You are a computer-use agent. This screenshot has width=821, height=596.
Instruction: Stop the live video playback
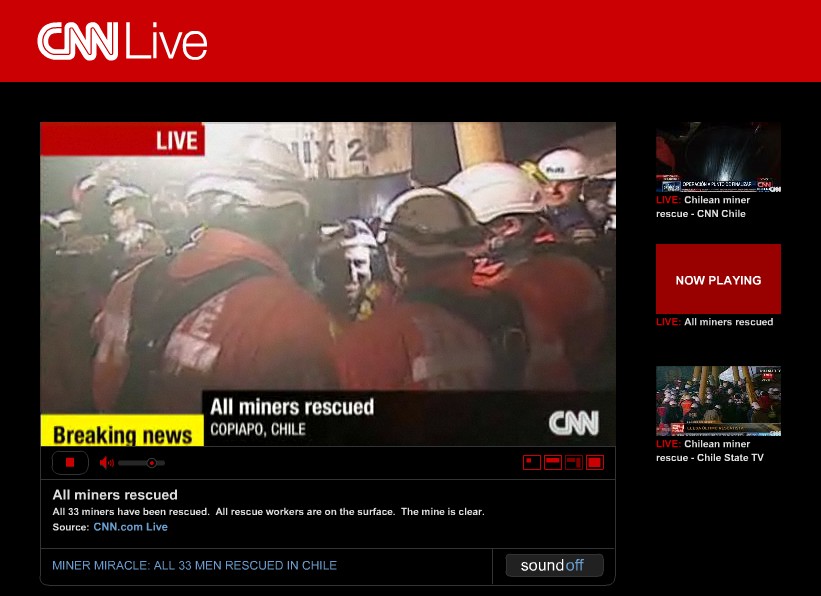point(70,462)
